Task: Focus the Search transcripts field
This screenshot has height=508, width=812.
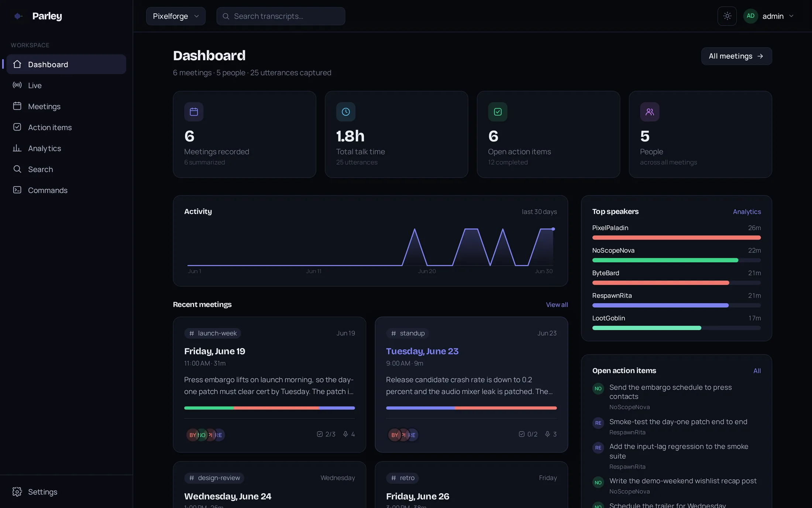Action: 281,16
